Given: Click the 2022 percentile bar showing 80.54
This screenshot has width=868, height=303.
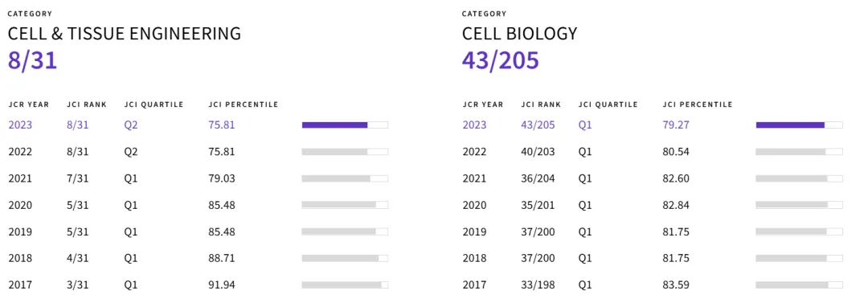Looking at the screenshot, I should tap(800, 152).
